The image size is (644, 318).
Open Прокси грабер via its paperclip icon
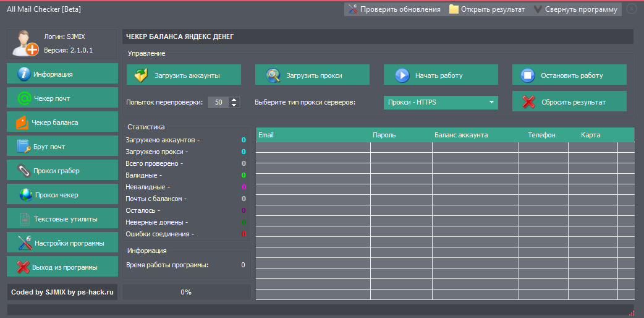pyautogui.click(x=24, y=171)
